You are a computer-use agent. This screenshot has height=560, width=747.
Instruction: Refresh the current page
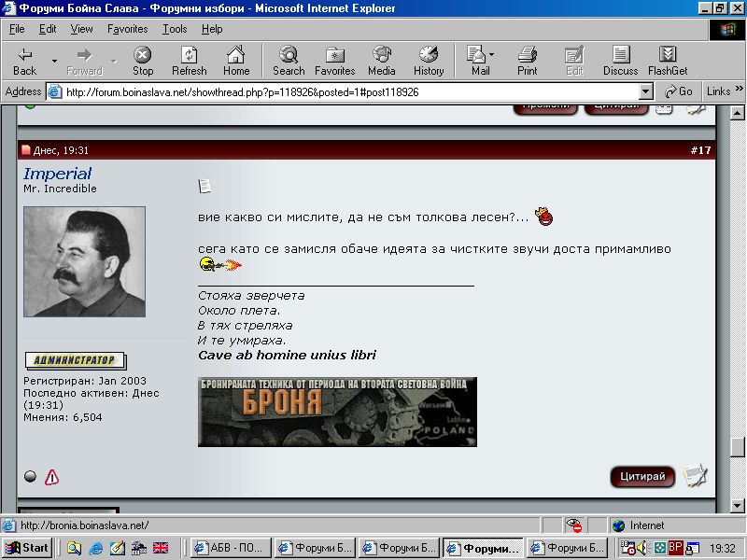tap(190, 61)
